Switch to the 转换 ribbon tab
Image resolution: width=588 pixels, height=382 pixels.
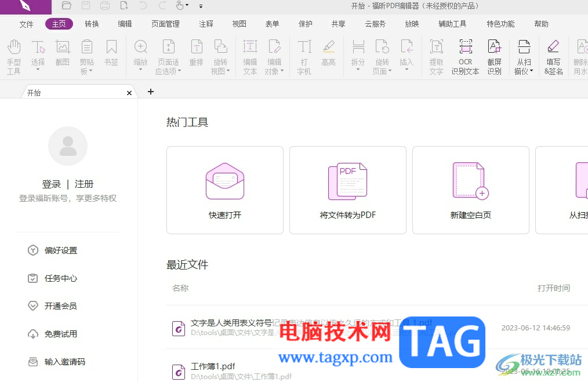pyautogui.click(x=92, y=24)
